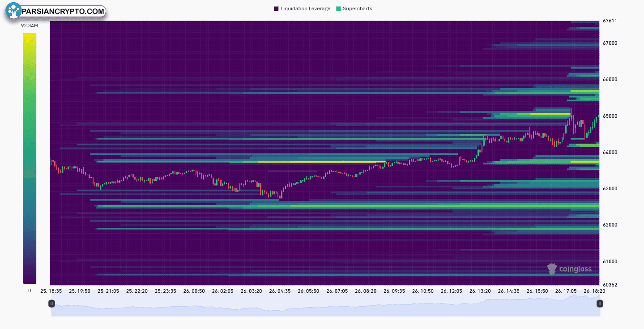Click the left range slider handle
This screenshot has width=644, height=329.
51,303
